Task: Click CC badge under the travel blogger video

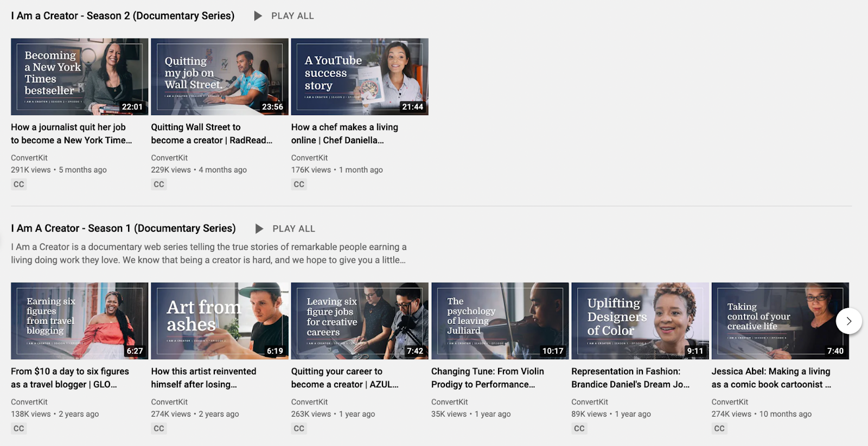Action: pyautogui.click(x=19, y=429)
